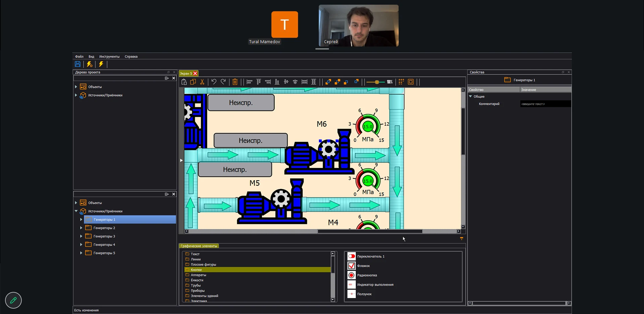Expand the Генераторы 3 tree node

coord(81,236)
